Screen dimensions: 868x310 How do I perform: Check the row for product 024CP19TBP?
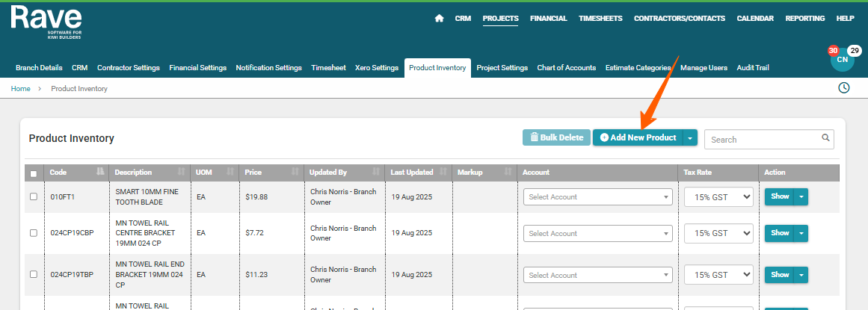point(34,274)
